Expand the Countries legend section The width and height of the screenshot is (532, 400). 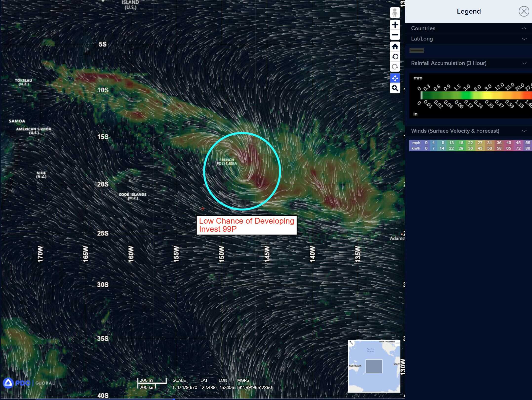tap(524, 28)
